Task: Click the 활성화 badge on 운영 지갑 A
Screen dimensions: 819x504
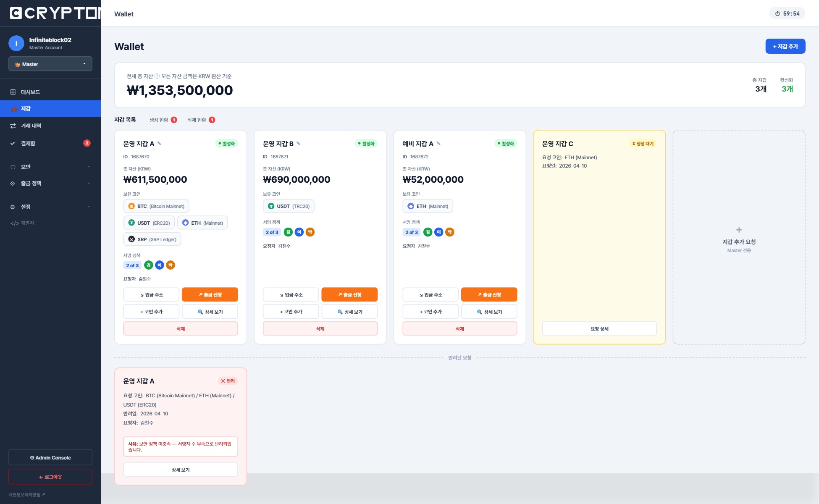Action: pyautogui.click(x=227, y=144)
